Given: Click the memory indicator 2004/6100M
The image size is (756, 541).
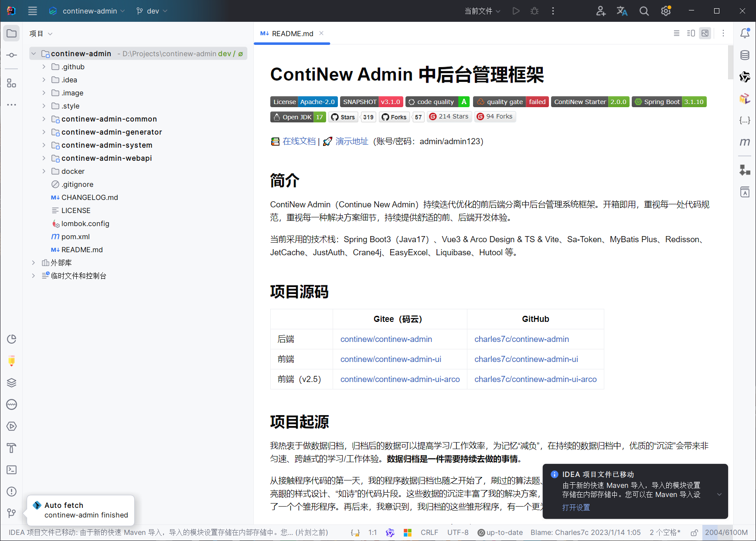Looking at the screenshot, I should click(726, 532).
